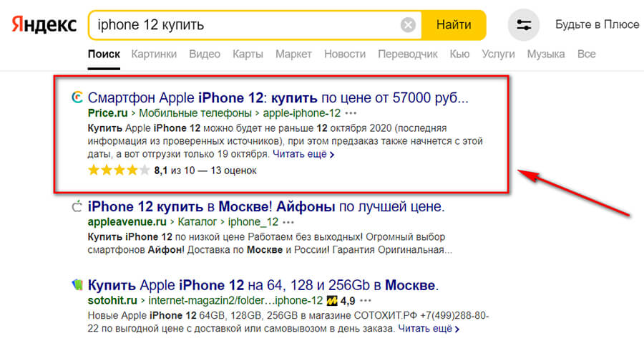The image size is (644, 341).
Task: Open search settings filter icon
Action: [524, 25]
